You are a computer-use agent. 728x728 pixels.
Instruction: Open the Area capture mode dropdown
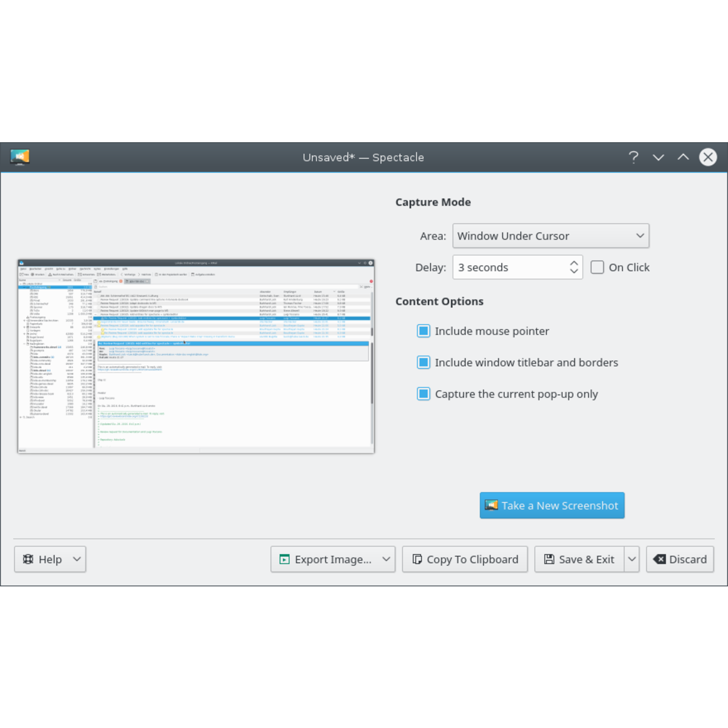point(550,235)
